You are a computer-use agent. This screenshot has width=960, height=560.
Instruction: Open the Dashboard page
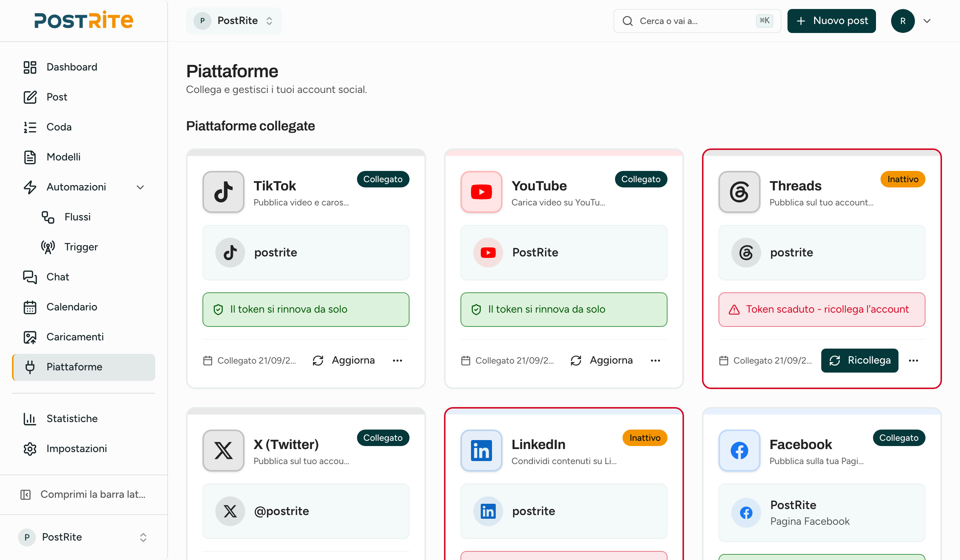tap(83, 67)
